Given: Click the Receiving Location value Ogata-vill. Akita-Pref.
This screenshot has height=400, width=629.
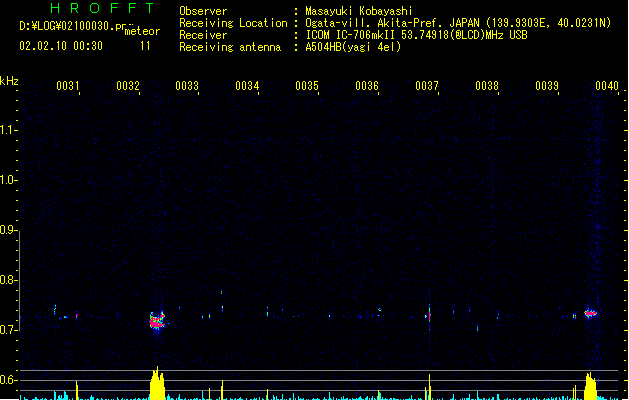Looking at the screenshot, I should point(374,23).
